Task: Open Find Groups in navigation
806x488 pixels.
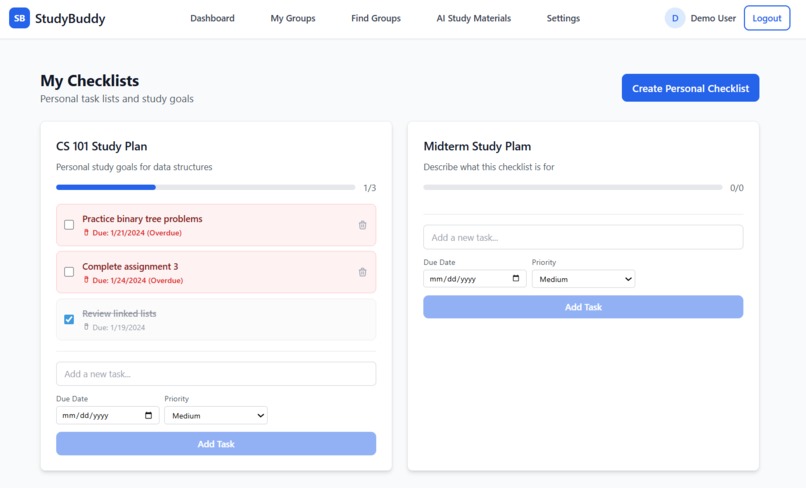Action: click(x=376, y=18)
